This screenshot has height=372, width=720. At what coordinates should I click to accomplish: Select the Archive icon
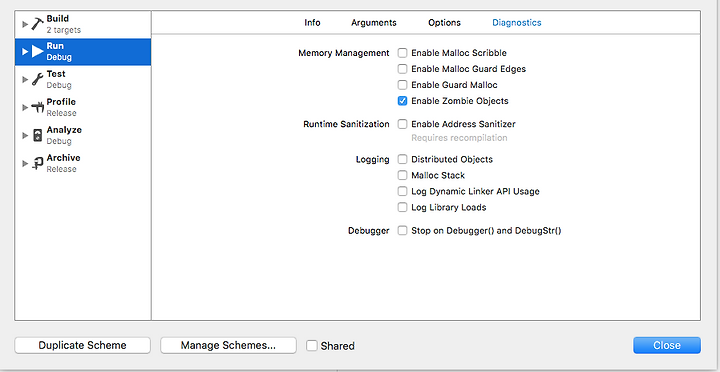(x=37, y=163)
